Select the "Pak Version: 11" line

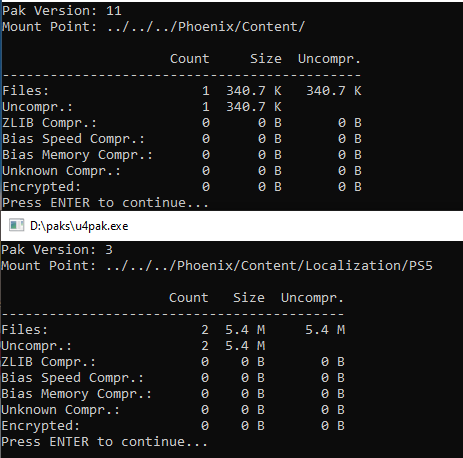(x=62, y=11)
